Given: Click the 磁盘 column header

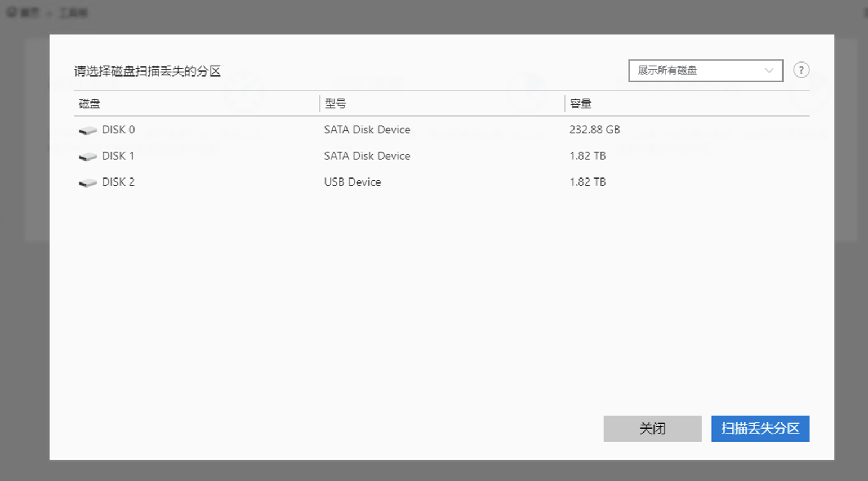Looking at the screenshot, I should click(90, 104).
